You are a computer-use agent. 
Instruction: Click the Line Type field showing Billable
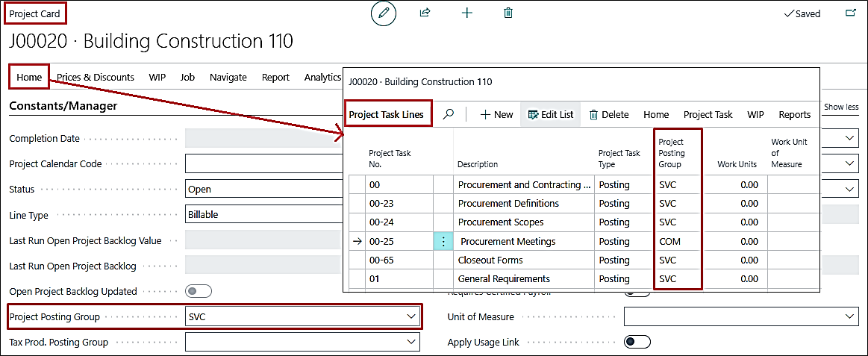(263, 214)
